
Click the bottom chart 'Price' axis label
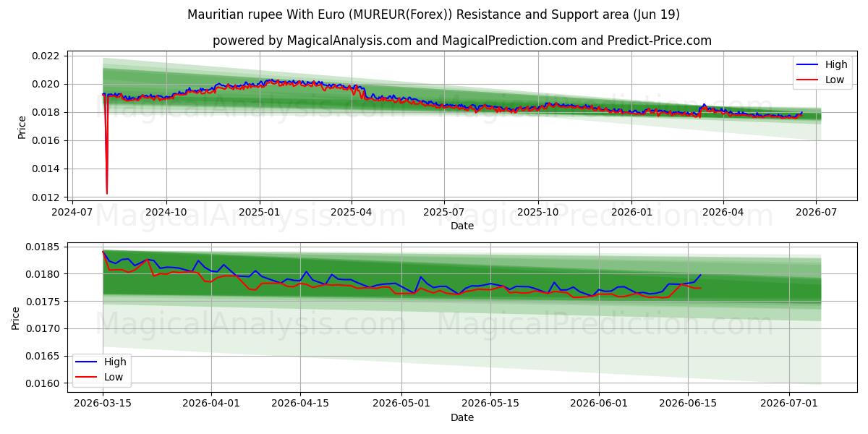coord(16,318)
